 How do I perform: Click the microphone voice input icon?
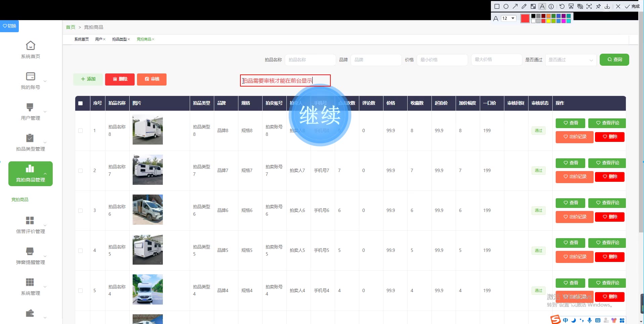(x=590, y=320)
